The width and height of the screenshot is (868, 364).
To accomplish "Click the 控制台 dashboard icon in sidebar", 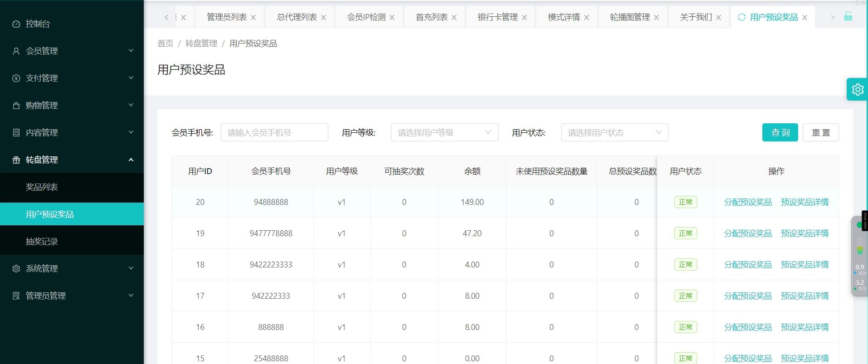I will click(x=16, y=24).
